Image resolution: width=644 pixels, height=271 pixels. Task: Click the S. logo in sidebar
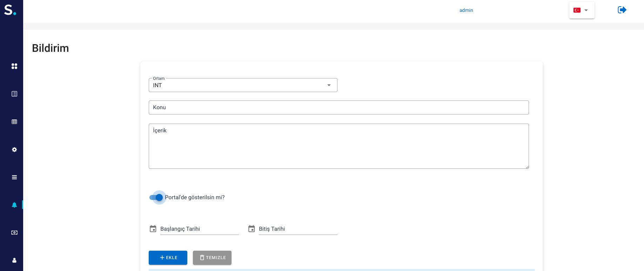tap(10, 10)
